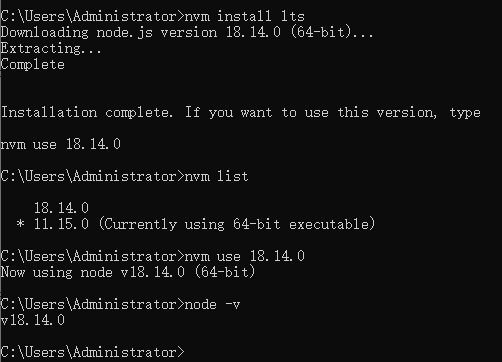Viewport: 502px width, 362px height.
Task: Click the asterisk marking current version 11.15.0
Action: [x=20, y=224]
